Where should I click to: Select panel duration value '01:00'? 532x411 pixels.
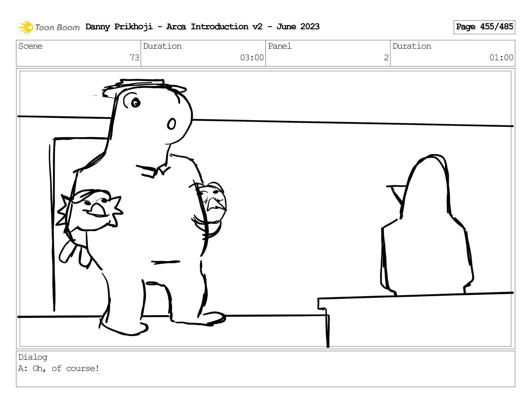pyautogui.click(x=501, y=58)
